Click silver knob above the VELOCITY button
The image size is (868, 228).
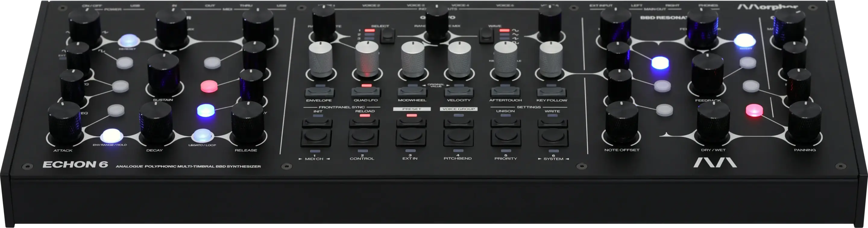tap(459, 60)
